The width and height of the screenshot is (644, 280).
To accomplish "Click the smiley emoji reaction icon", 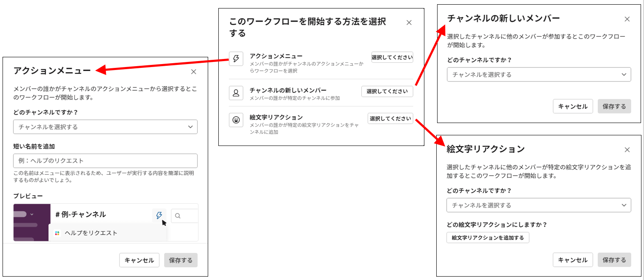I will pyautogui.click(x=236, y=120).
